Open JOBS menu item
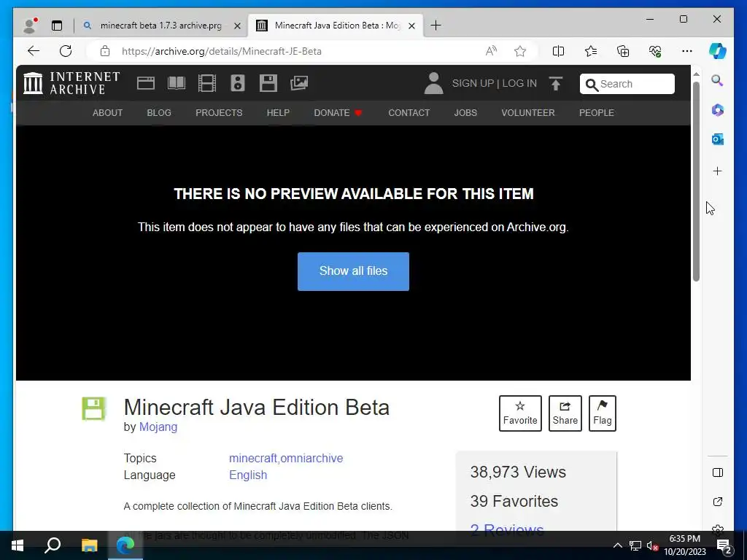Screen dimensions: 747x560 465,113
